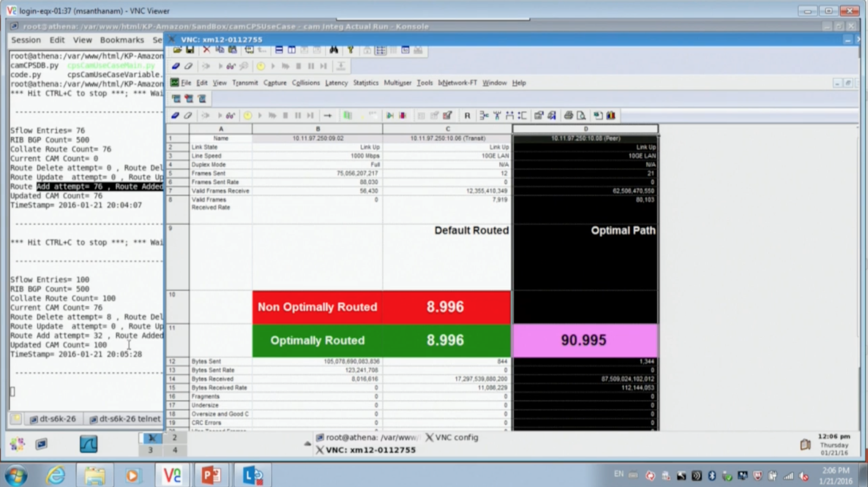
Task: Open PowerPoint from the Windows taskbar
Action: click(x=212, y=476)
